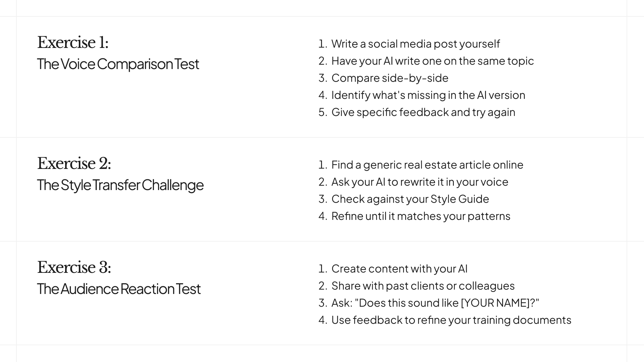Select 'Identify what's missing in the AI version'
The width and height of the screenshot is (644, 362).
point(428,95)
